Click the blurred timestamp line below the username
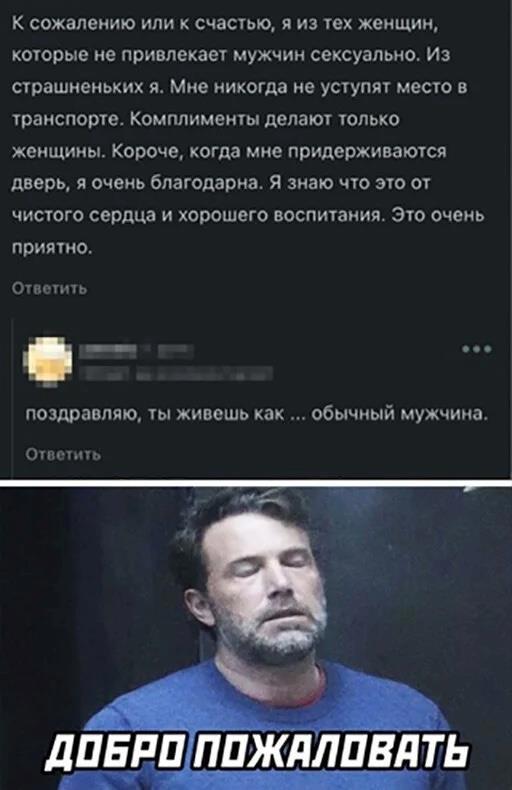Image resolution: width=512 pixels, height=790 pixels. (x=175, y=373)
